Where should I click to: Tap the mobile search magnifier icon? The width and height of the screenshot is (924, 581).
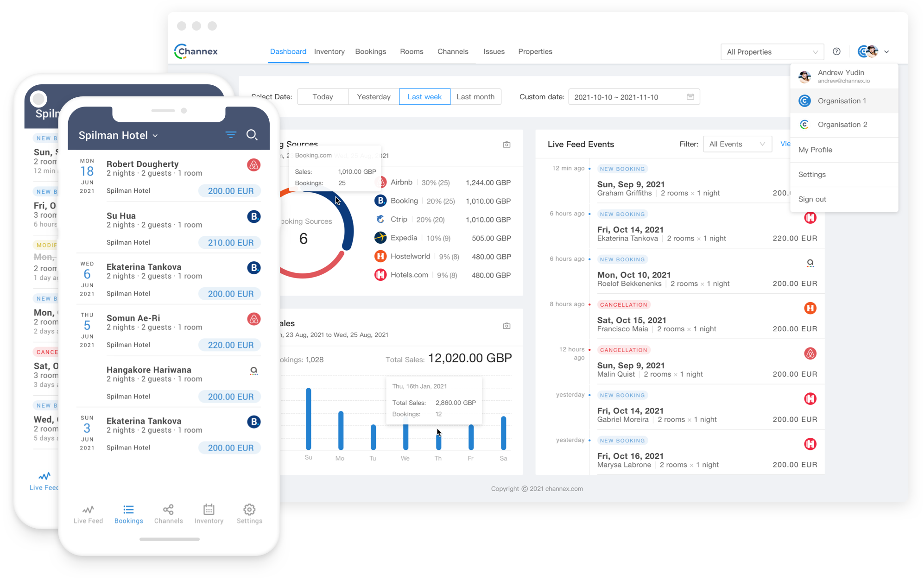[x=252, y=135]
